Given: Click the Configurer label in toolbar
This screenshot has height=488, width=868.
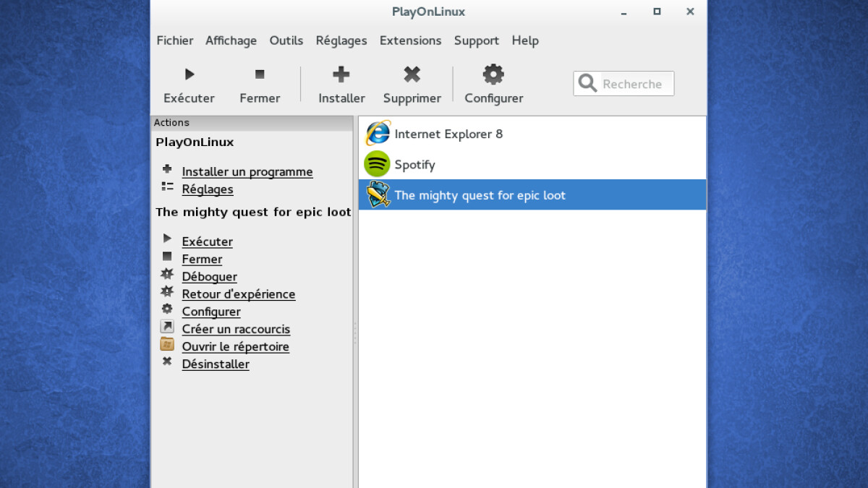Looking at the screenshot, I should [x=493, y=98].
